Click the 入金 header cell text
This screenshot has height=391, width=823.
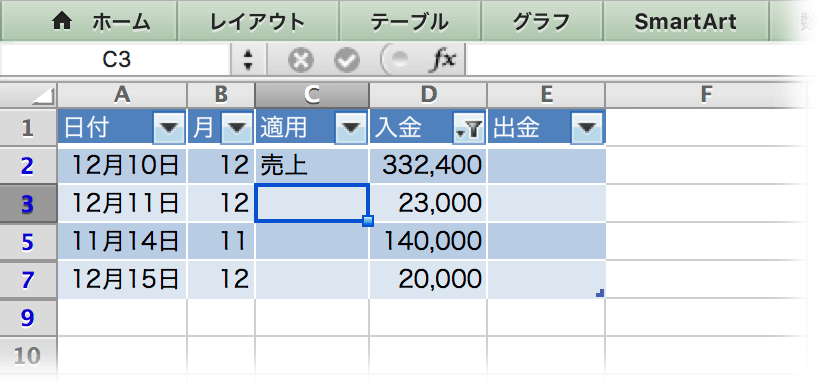click(398, 128)
